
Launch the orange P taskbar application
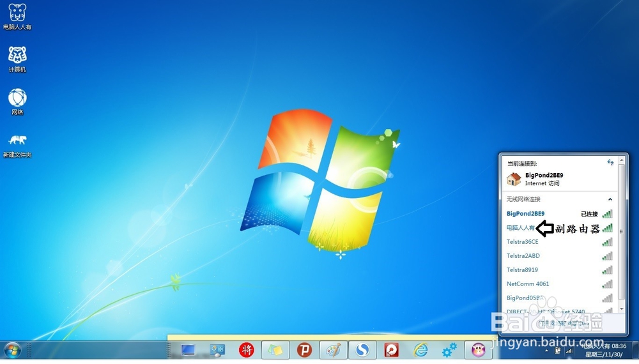(304, 350)
